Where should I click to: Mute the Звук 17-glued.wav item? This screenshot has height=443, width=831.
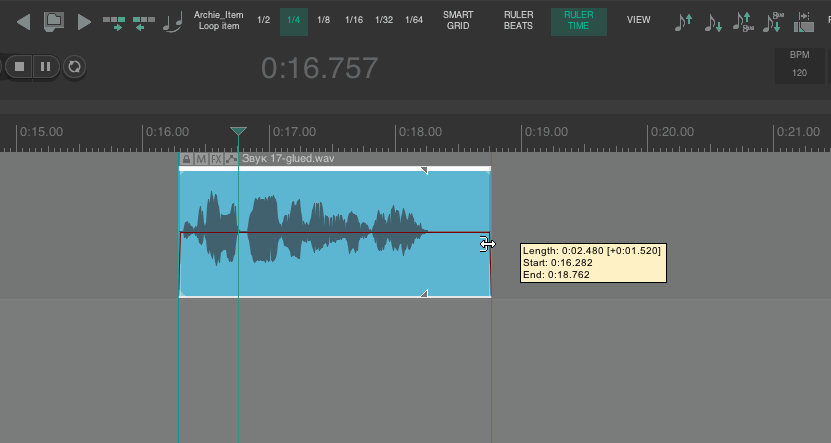pos(201,159)
